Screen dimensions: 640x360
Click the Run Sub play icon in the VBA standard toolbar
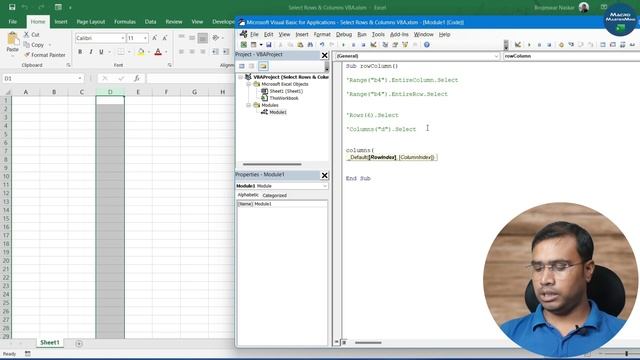click(343, 44)
